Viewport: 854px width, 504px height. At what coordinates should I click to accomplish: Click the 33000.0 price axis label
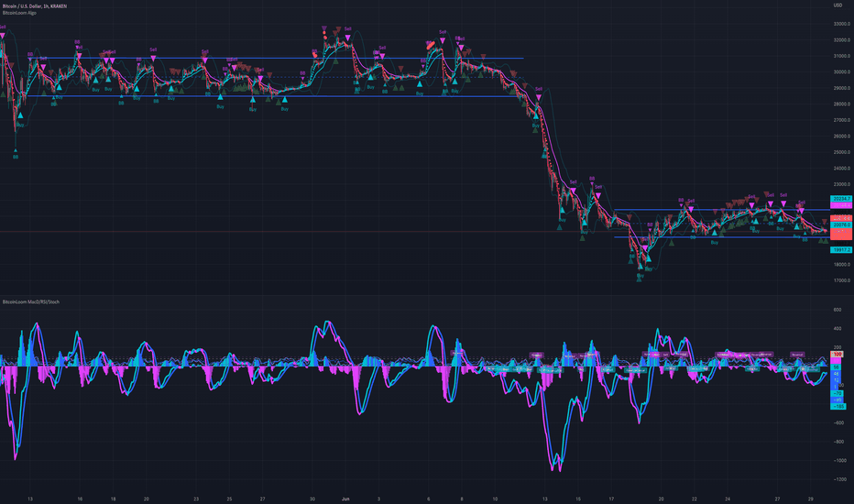[x=841, y=24]
